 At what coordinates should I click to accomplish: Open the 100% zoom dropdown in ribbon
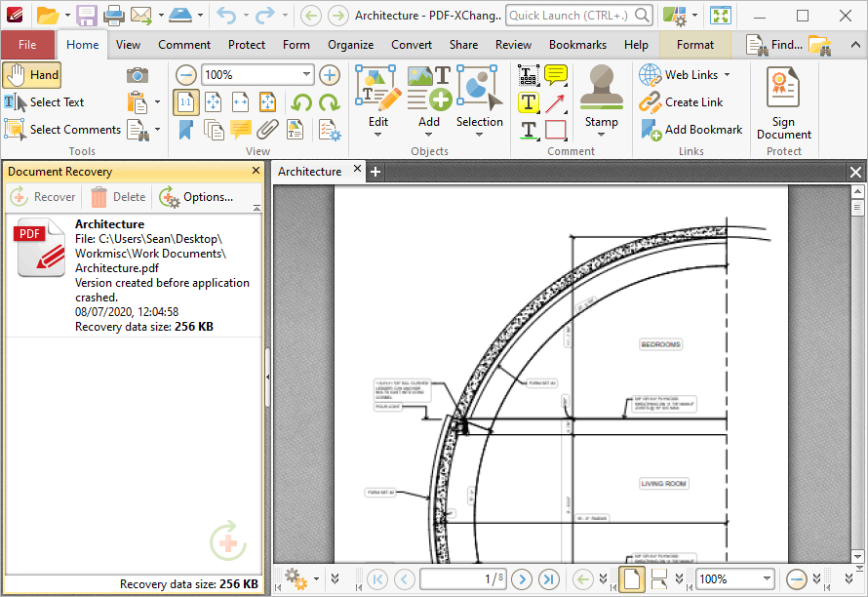tap(306, 74)
